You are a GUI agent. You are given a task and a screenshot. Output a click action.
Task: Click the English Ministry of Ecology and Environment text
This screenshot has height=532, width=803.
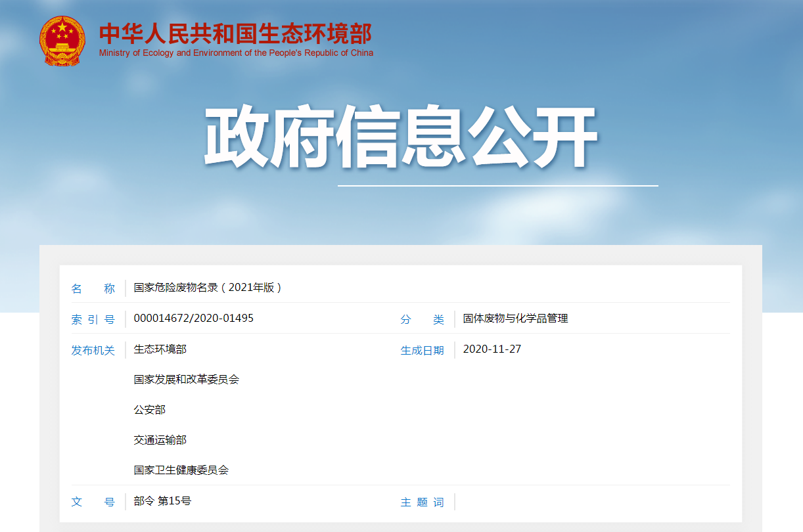tap(236, 53)
